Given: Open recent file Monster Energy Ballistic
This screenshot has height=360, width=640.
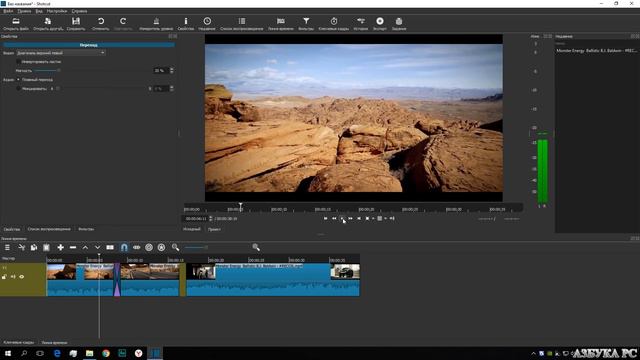Looking at the screenshot, I should pos(596,51).
